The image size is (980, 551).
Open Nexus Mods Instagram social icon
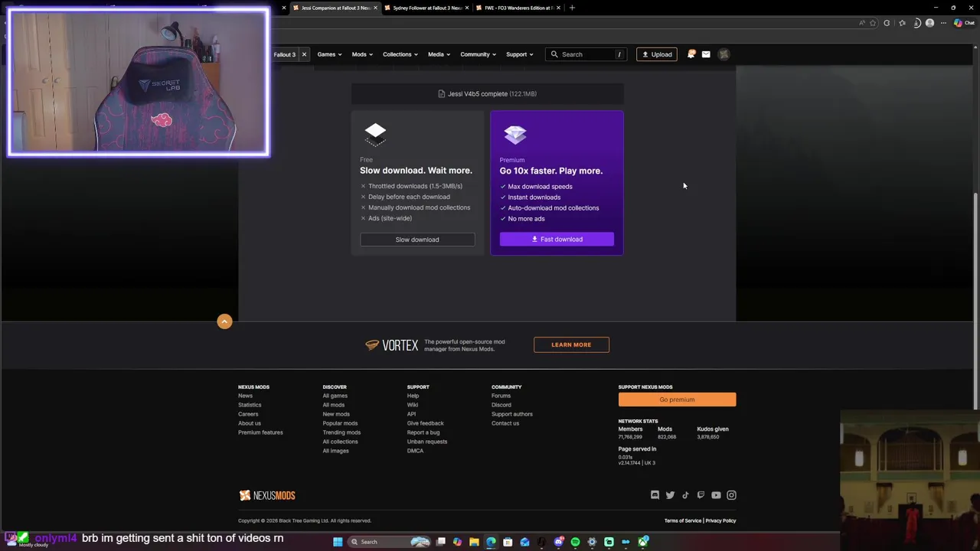[731, 495]
